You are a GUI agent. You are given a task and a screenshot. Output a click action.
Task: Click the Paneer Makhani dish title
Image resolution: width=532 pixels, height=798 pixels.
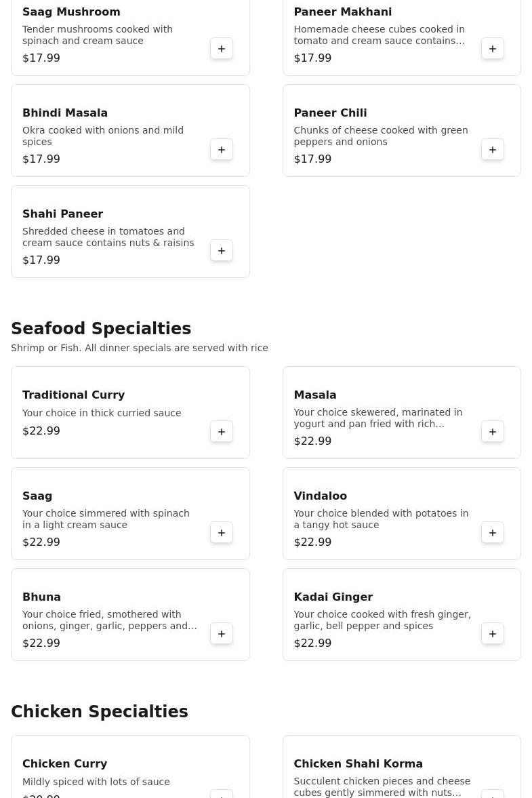point(342,12)
